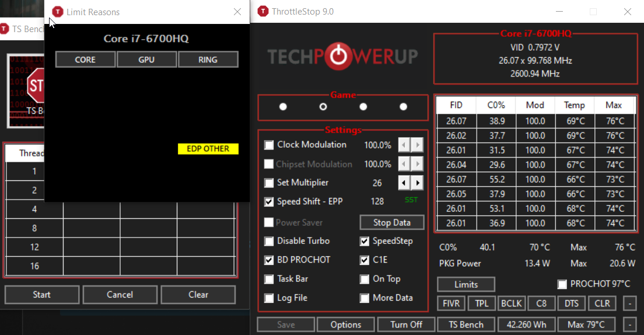Click CLR to reset max values

(x=602, y=303)
